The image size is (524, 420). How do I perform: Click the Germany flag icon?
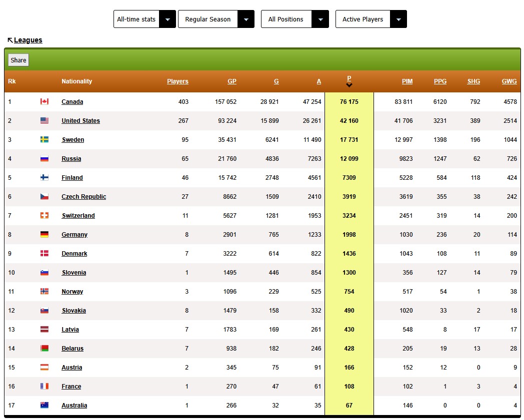[44, 234]
